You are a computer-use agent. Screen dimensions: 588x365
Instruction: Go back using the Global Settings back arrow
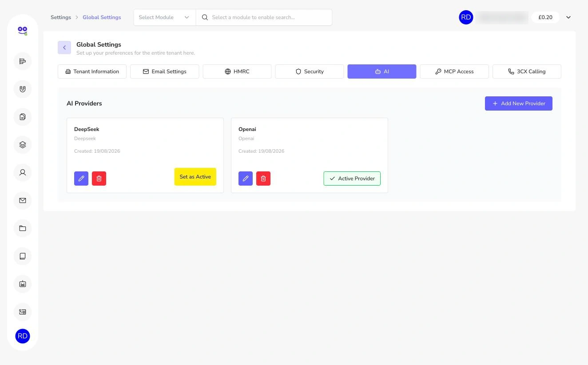pyautogui.click(x=64, y=48)
